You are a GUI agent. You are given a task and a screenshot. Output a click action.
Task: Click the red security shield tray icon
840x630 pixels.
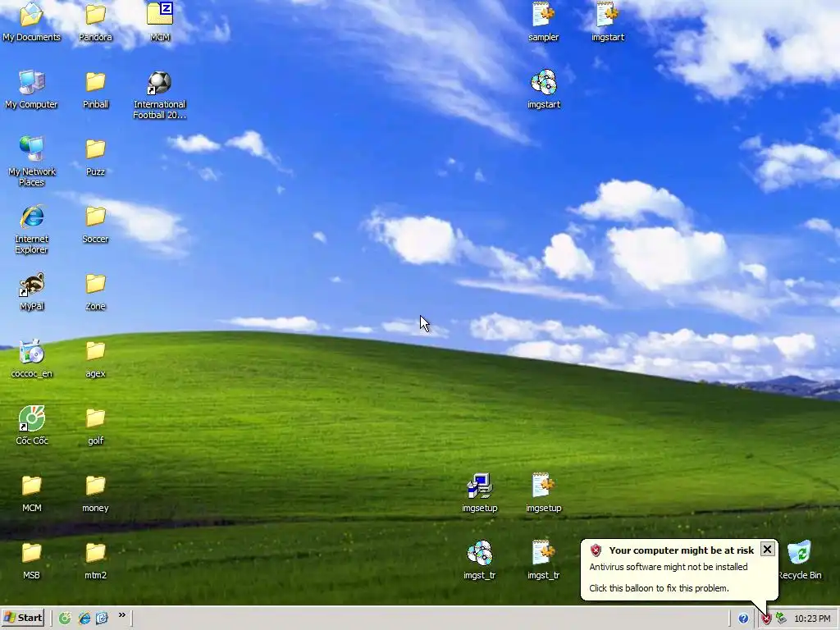(767, 619)
